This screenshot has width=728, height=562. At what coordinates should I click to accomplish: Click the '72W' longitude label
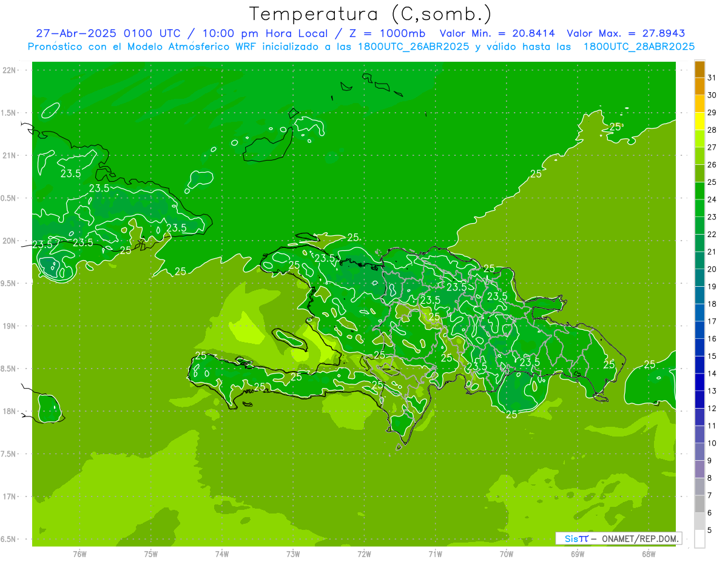pos(364,554)
